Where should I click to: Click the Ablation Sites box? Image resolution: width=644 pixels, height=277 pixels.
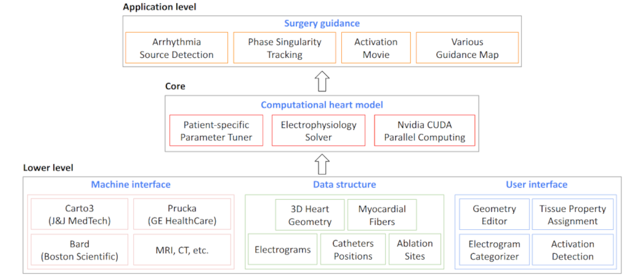pyautogui.click(x=415, y=250)
